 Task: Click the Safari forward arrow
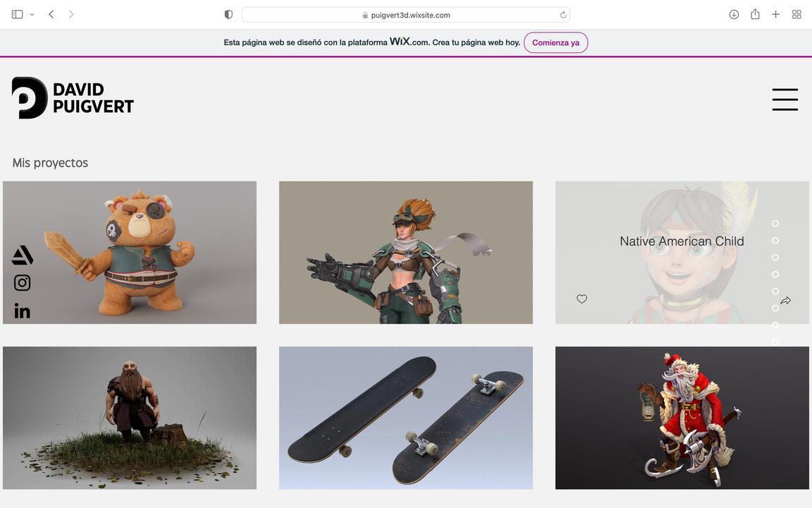pos(71,15)
